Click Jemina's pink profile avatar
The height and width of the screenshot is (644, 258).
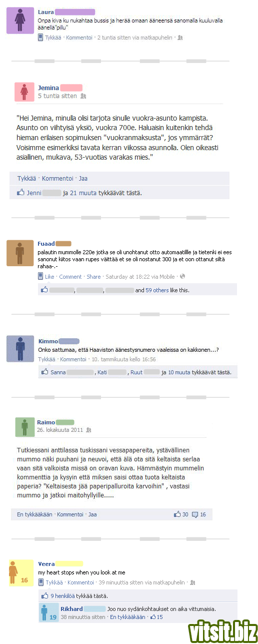tap(24, 92)
